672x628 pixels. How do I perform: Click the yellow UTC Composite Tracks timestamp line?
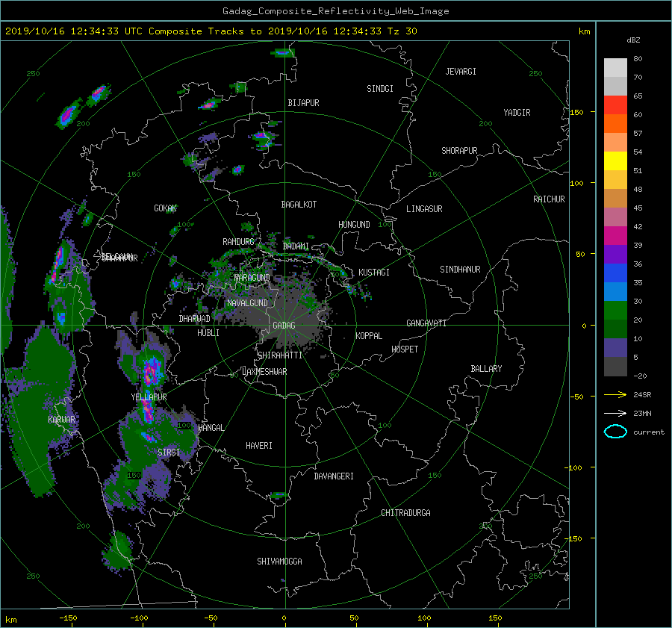[211, 31]
